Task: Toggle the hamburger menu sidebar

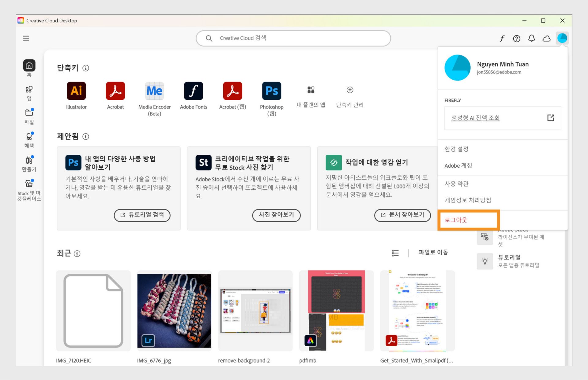Action: 26,38
